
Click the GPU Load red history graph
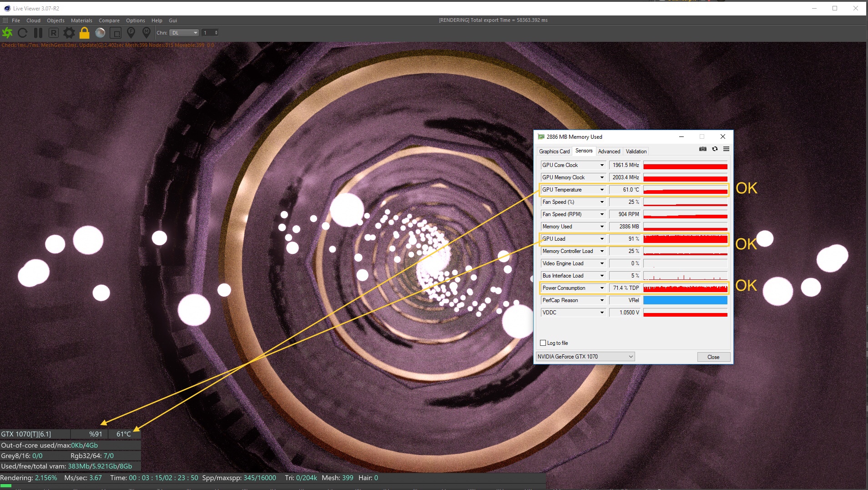[685, 239]
